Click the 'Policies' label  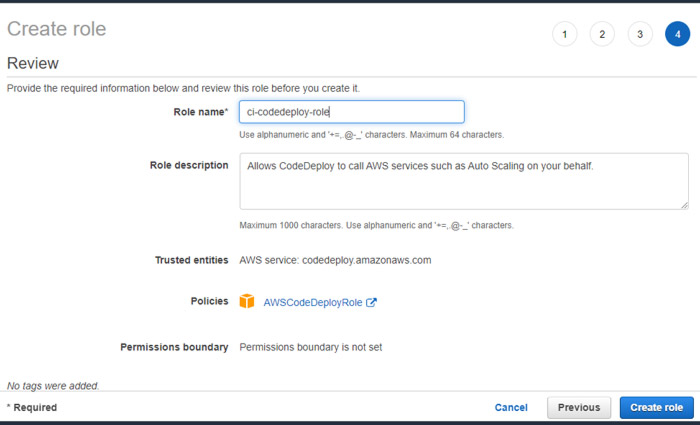click(x=209, y=301)
